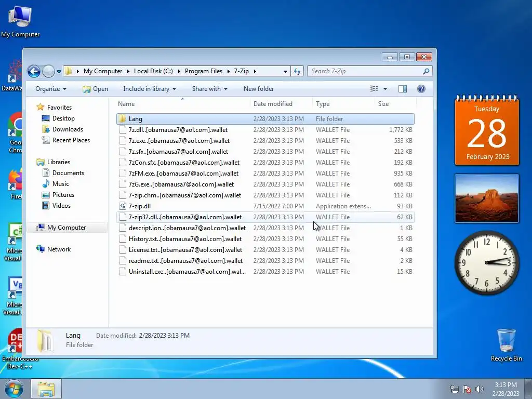Open the Organize menu
Image resolution: width=532 pixels, height=399 pixels.
pos(51,89)
